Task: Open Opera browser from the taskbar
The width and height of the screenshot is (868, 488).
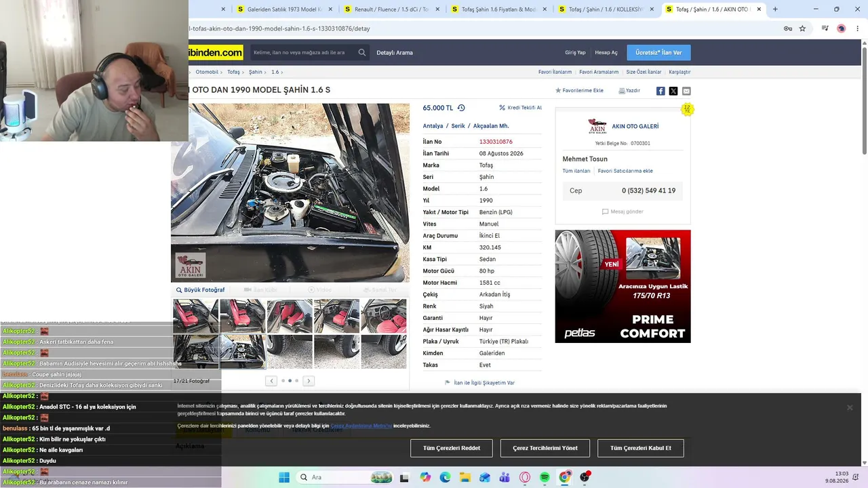Action: 525,477
